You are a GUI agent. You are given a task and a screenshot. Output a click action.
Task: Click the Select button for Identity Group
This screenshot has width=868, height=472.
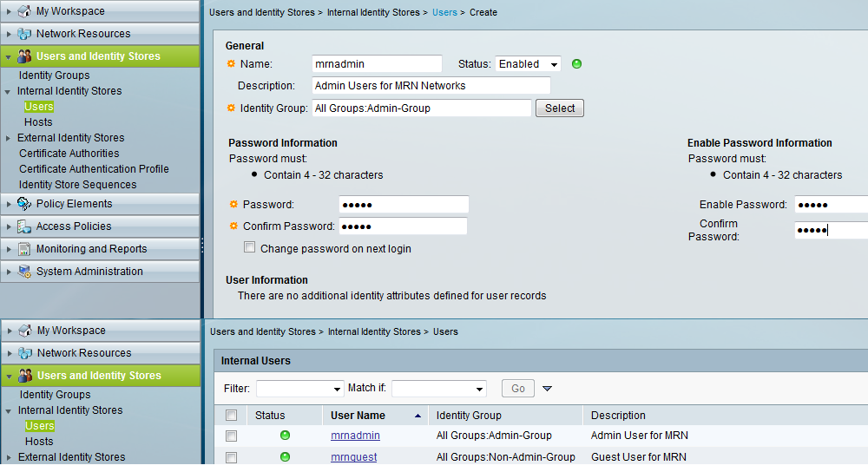pyautogui.click(x=560, y=108)
